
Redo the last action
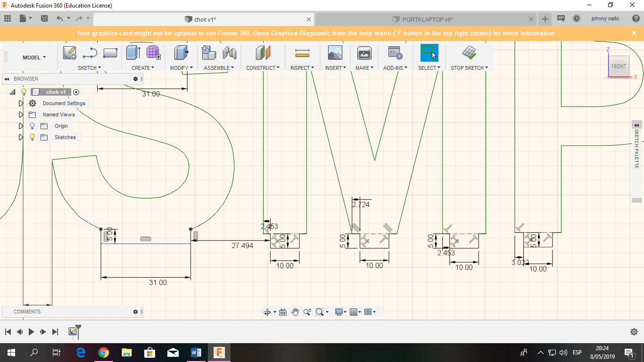79,18
